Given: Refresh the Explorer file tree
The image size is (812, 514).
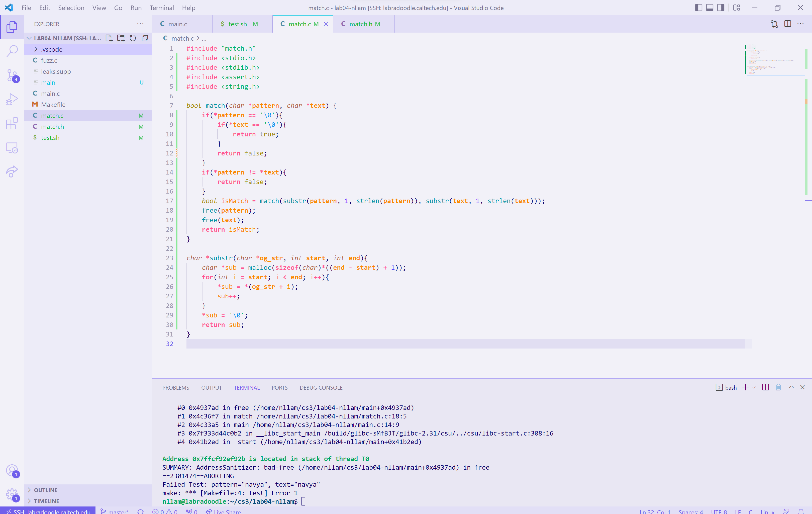Looking at the screenshot, I should click(133, 38).
